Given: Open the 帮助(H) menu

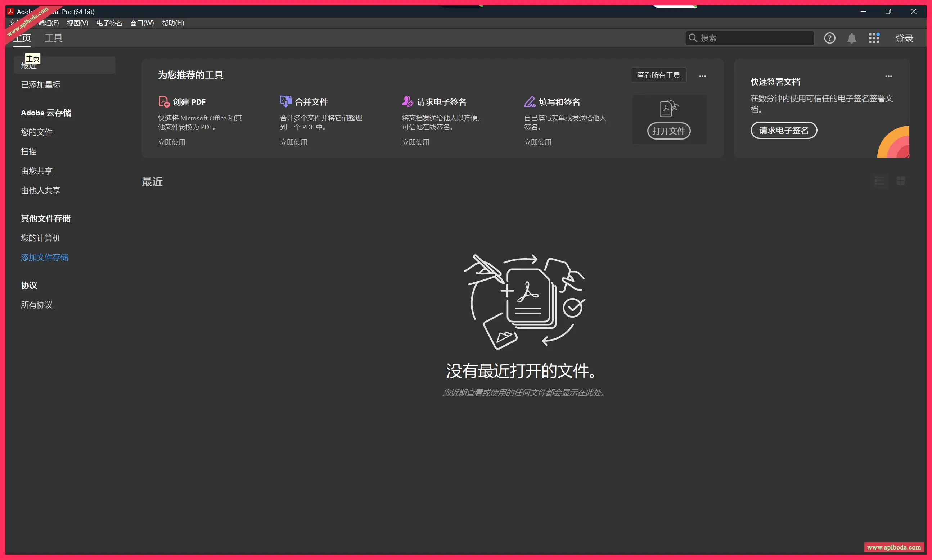Looking at the screenshot, I should click(x=172, y=23).
